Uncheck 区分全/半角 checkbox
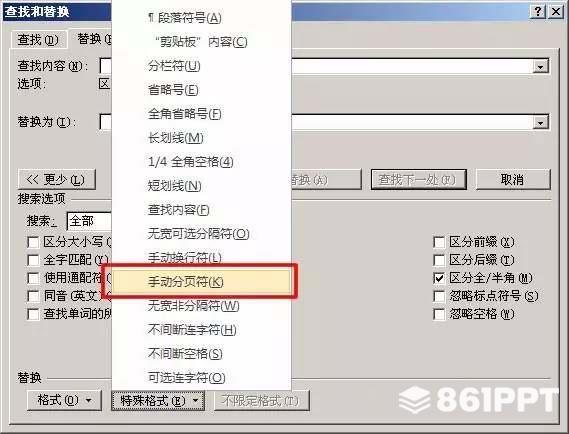The height and width of the screenshot is (434, 569). [439, 278]
